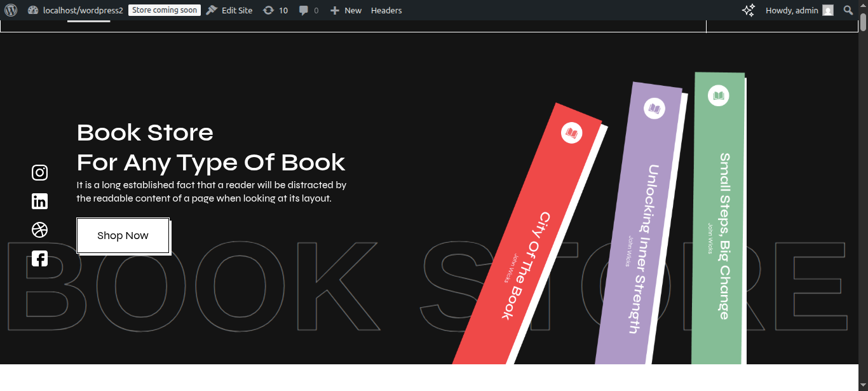Open the admin bar search magnifier

[848, 10]
